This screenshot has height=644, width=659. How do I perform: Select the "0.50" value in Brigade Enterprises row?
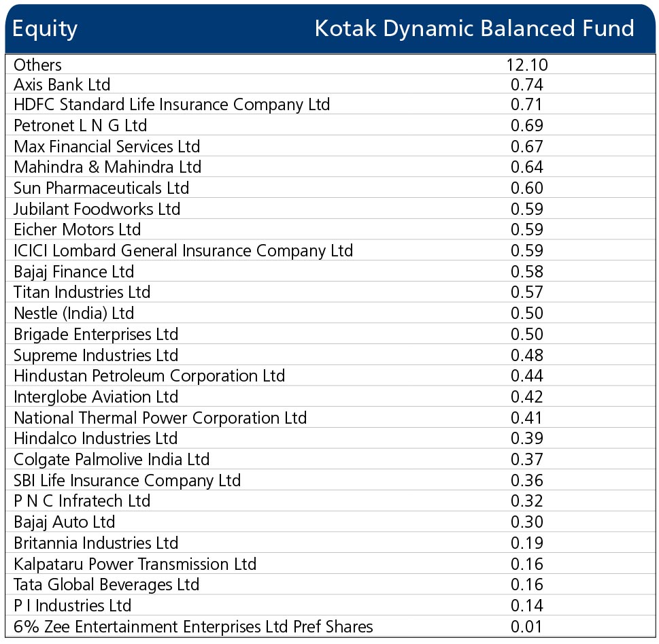[x=527, y=334]
